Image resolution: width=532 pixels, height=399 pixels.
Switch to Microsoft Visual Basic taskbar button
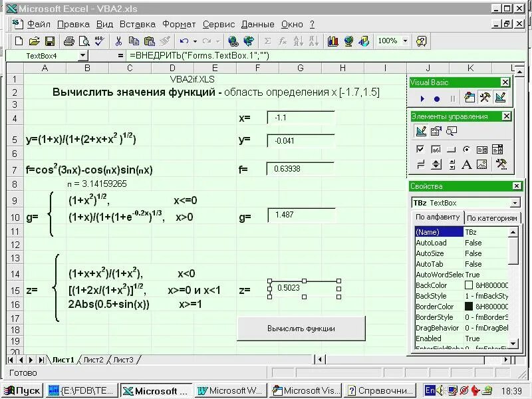coord(306,391)
